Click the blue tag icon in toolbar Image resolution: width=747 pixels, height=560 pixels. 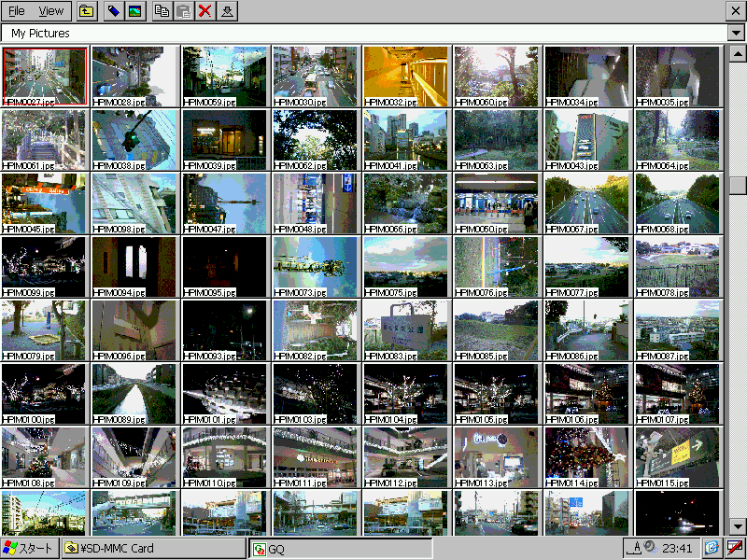(x=113, y=11)
